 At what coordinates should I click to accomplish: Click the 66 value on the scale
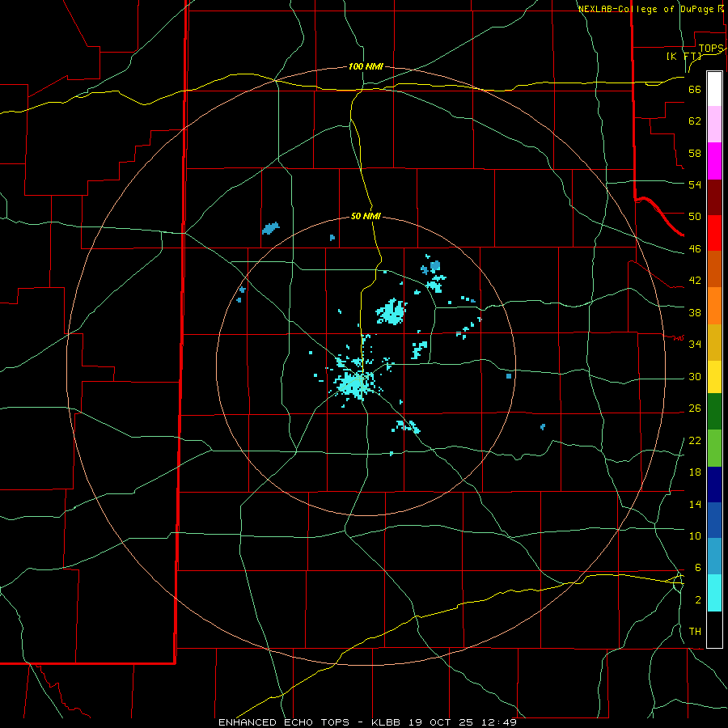coord(695,89)
